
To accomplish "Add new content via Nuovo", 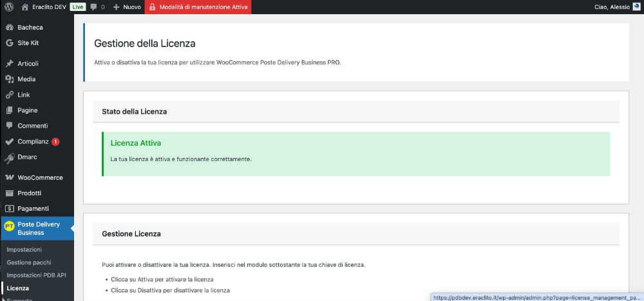I will click(x=127, y=7).
